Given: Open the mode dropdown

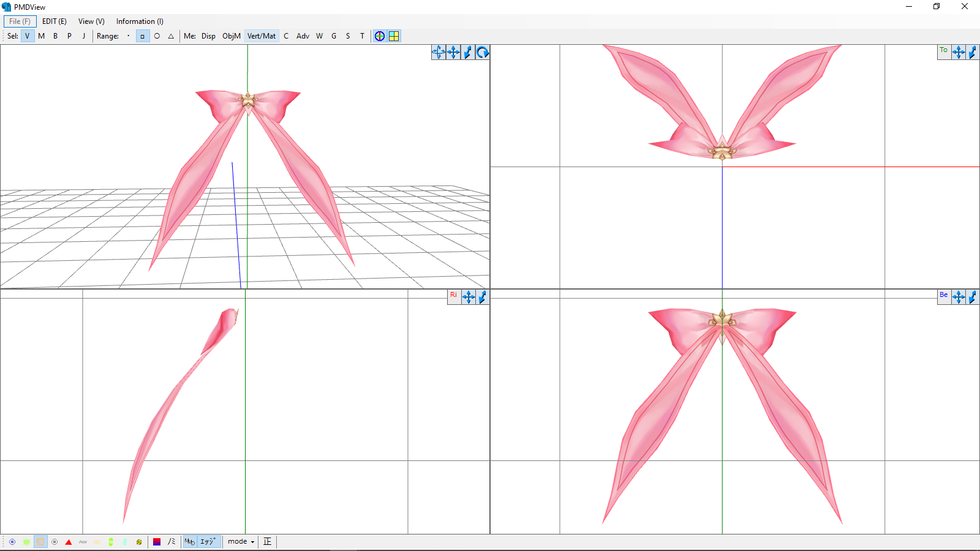Looking at the screenshot, I should click(241, 542).
